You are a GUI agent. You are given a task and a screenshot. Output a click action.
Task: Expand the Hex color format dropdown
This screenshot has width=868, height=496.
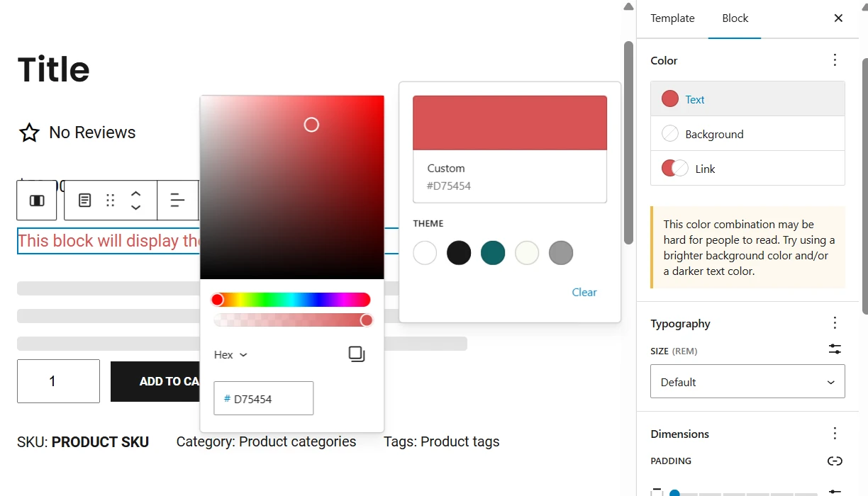230,354
